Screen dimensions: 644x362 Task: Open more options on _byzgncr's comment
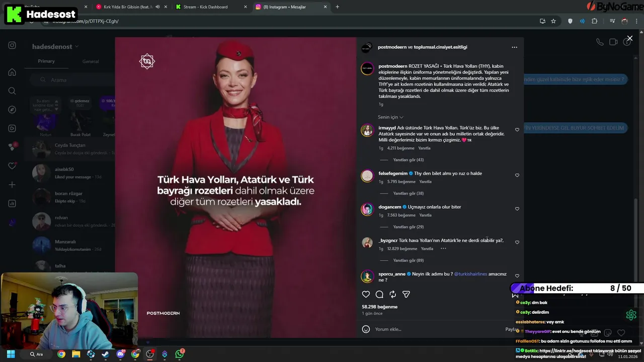click(x=443, y=248)
